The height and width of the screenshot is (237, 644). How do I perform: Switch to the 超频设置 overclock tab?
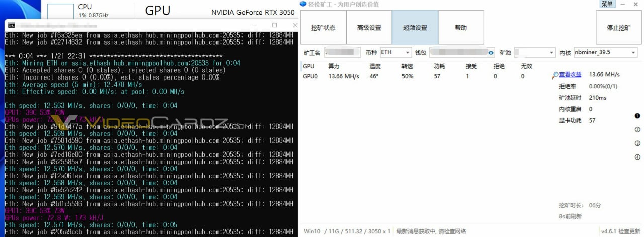coord(415,28)
